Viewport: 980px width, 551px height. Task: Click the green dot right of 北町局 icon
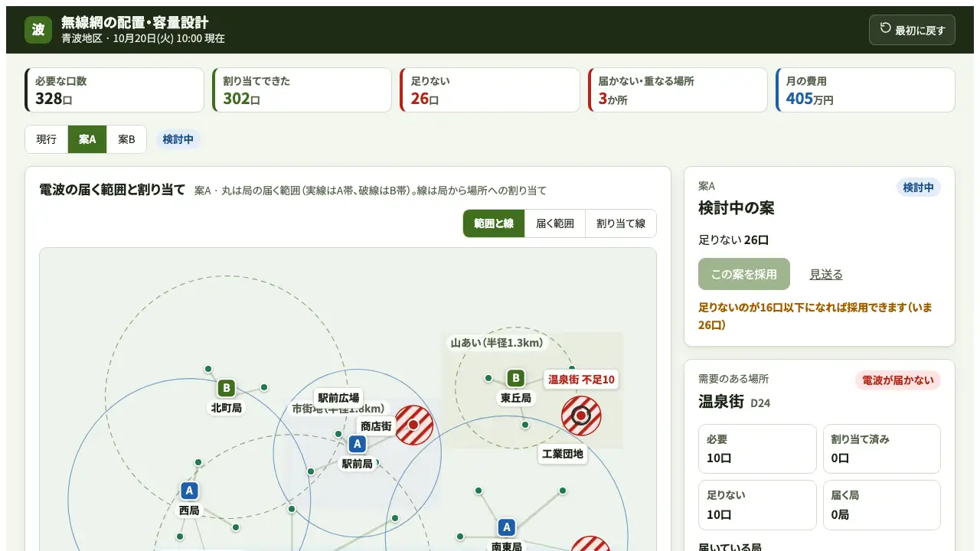click(x=264, y=387)
